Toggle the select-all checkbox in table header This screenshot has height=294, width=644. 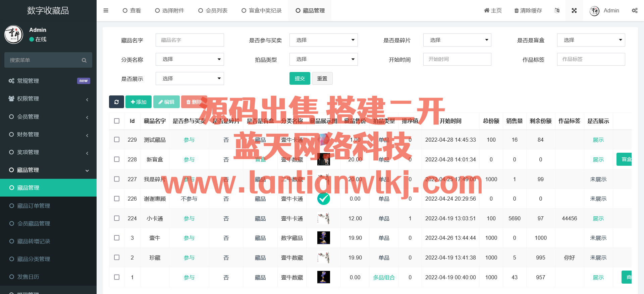click(x=117, y=121)
